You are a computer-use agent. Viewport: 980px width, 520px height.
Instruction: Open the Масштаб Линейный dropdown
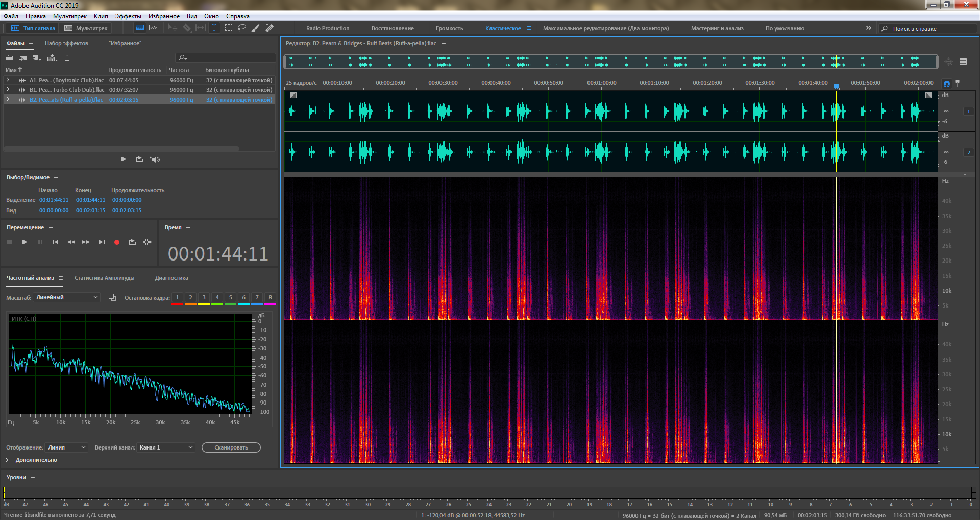67,297
